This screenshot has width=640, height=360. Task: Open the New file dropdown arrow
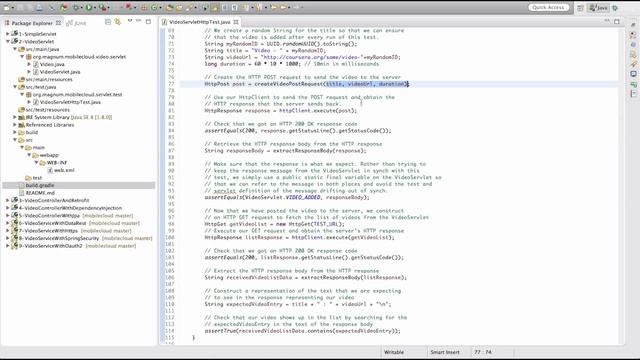pos(13,7)
